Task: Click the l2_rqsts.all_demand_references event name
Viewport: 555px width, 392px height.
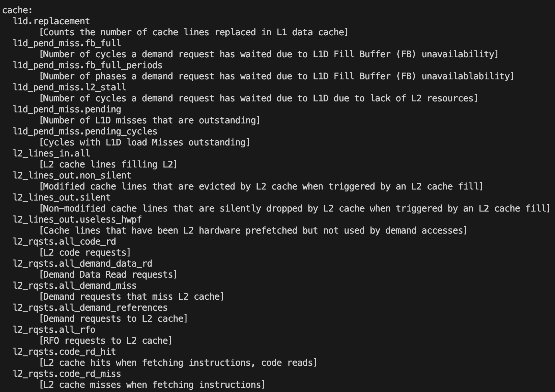Action: [x=90, y=307]
